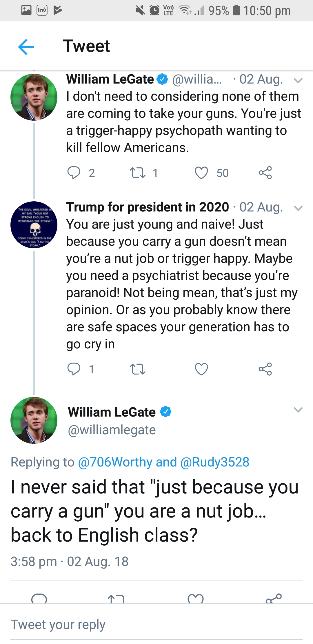Open the @williamlegate handle on main tweet
This screenshot has height=644, width=313.
point(112,430)
